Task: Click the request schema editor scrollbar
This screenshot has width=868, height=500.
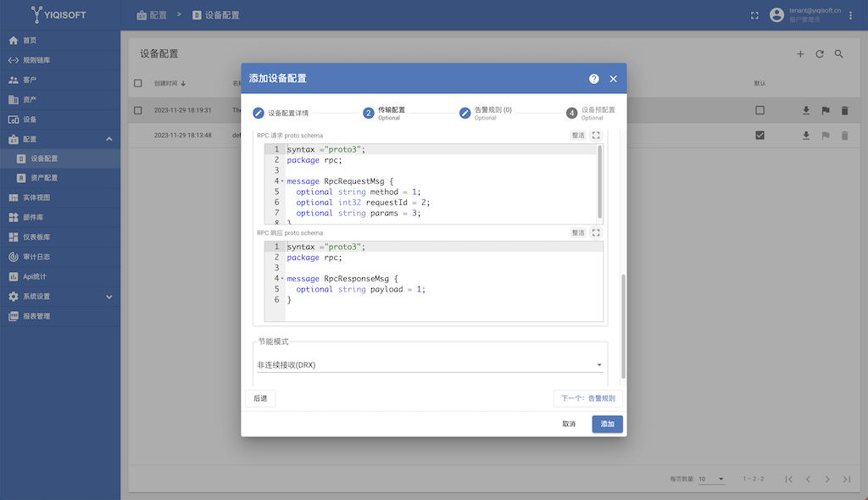Action: pos(599,181)
